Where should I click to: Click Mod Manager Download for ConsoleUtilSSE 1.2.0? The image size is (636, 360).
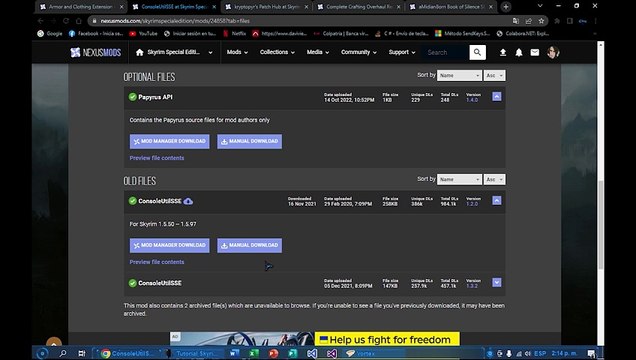point(170,245)
